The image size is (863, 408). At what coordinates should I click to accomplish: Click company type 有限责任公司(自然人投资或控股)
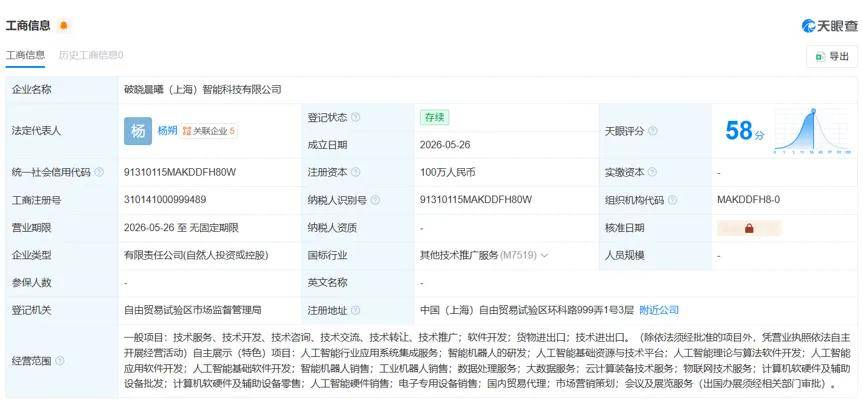[x=196, y=255]
